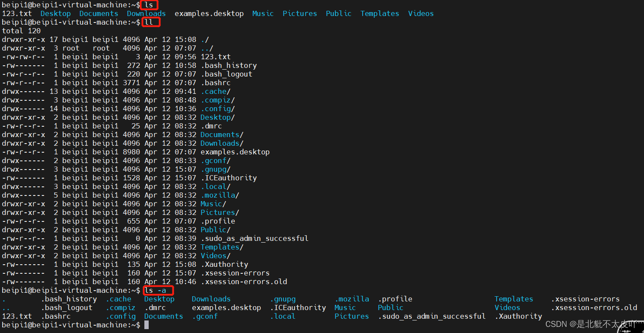This screenshot has width=644, height=333.
Task: Click the link count "5" in the .mozilla/ row
Action: pos(56,195)
